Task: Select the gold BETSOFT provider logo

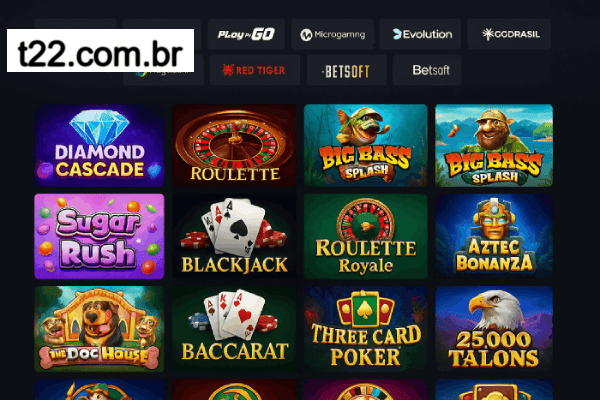Action: click(347, 70)
